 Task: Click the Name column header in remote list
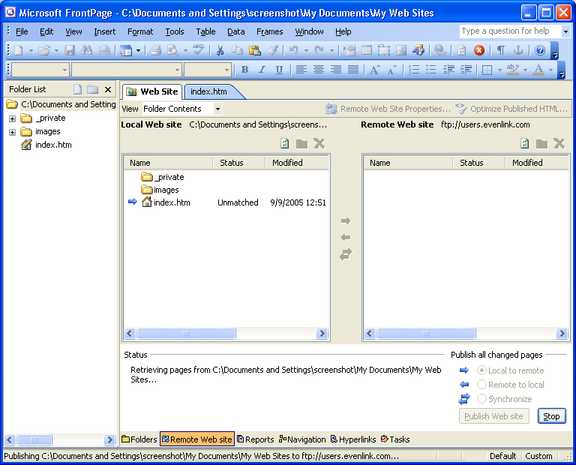(407, 163)
